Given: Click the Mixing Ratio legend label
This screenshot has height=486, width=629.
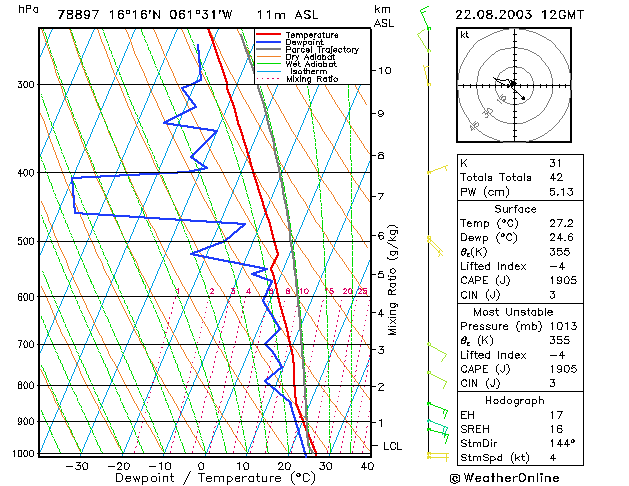Looking at the screenshot, I should 312,79.
